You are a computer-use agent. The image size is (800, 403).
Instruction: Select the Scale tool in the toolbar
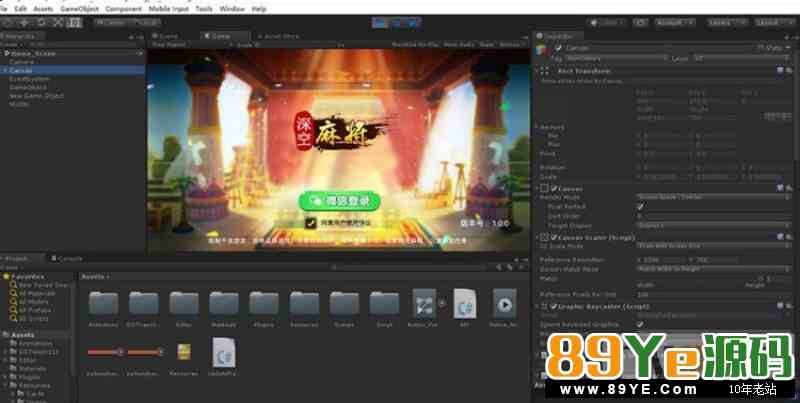point(58,22)
